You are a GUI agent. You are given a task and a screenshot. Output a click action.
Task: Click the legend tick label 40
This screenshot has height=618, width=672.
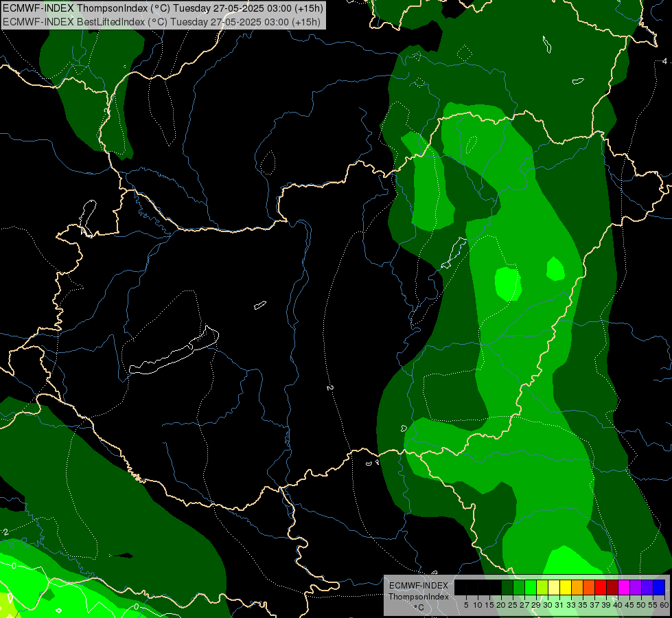618,605
